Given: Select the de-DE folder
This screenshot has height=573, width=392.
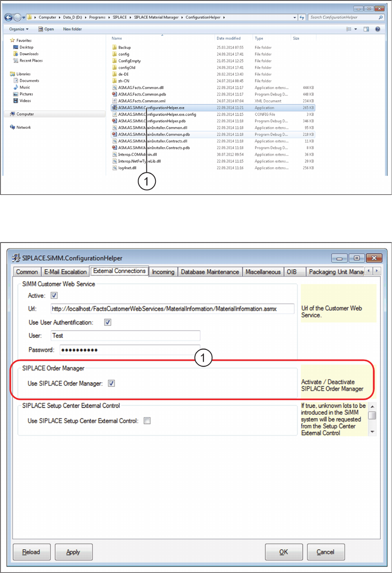Looking at the screenshot, I should 120,74.
